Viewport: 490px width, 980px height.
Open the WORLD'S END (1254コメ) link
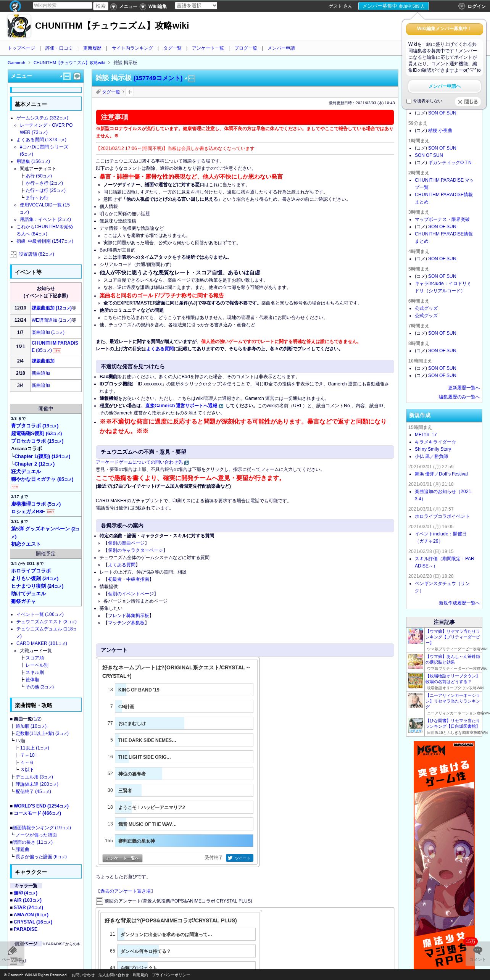pyautogui.click(x=41, y=806)
